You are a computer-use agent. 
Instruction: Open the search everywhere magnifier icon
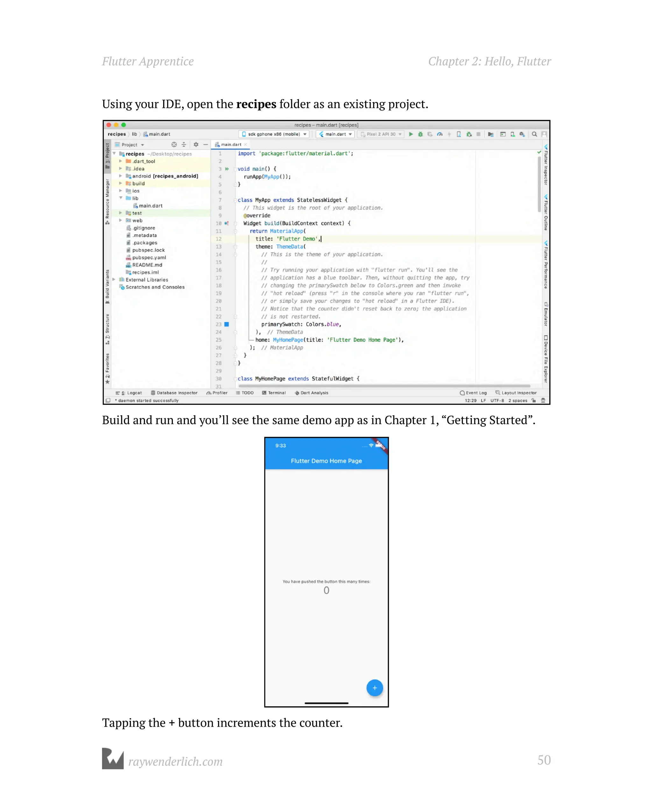(534, 134)
